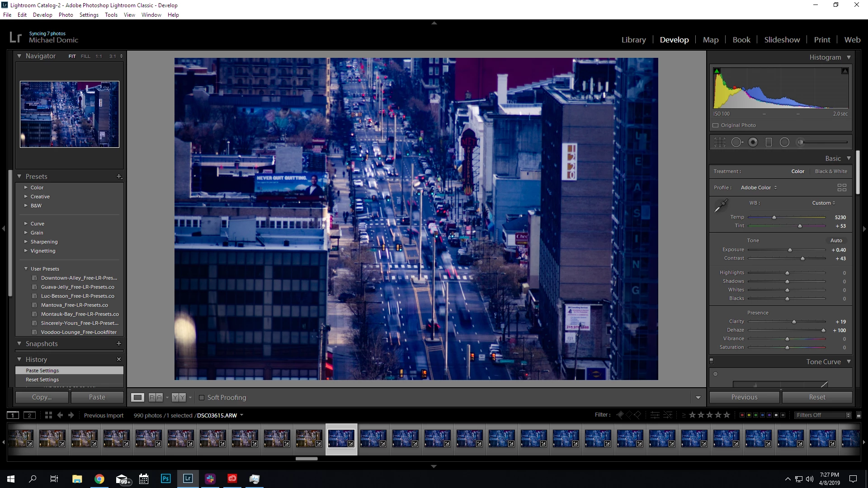Click the Copy... settings button

pyautogui.click(x=42, y=397)
